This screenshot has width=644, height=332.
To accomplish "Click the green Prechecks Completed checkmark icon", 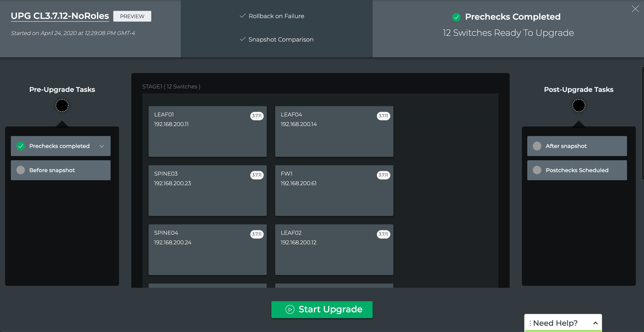I will point(456,17).
